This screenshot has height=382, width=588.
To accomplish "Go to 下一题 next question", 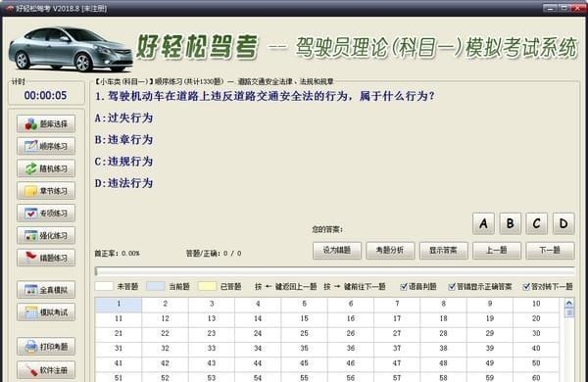I will [x=550, y=251].
